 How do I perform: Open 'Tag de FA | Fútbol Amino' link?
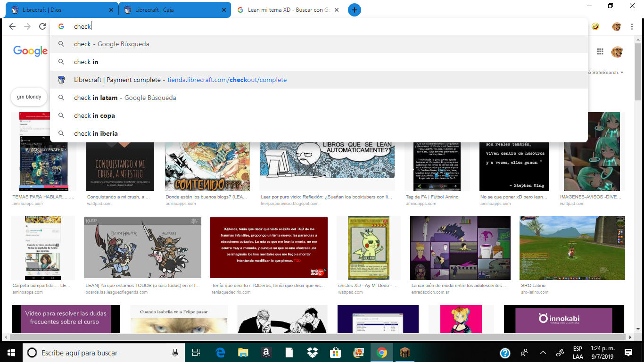[x=432, y=197]
